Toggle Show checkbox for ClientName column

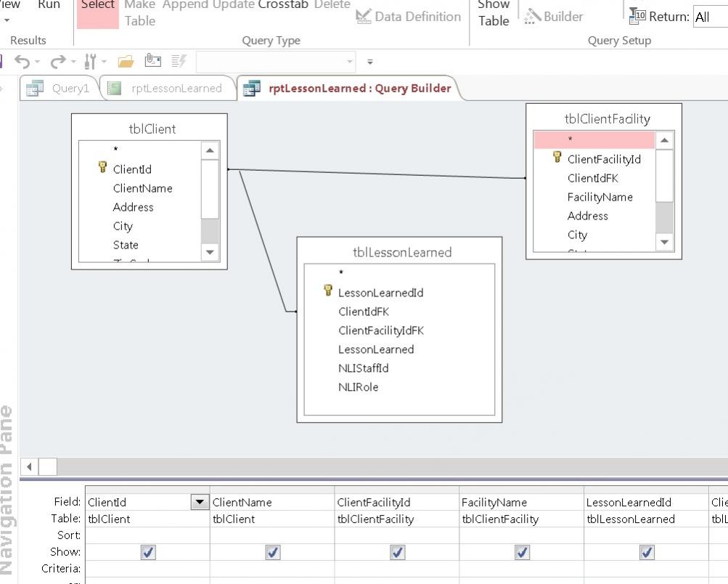tap(272, 552)
